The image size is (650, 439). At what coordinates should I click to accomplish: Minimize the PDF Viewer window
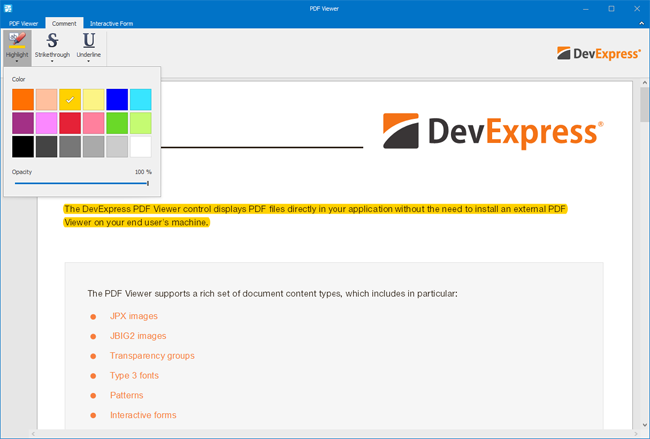click(x=585, y=9)
